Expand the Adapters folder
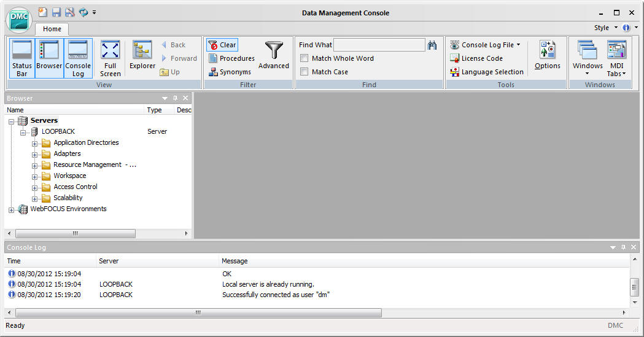Image resolution: width=644 pixels, height=337 pixels. click(x=34, y=155)
